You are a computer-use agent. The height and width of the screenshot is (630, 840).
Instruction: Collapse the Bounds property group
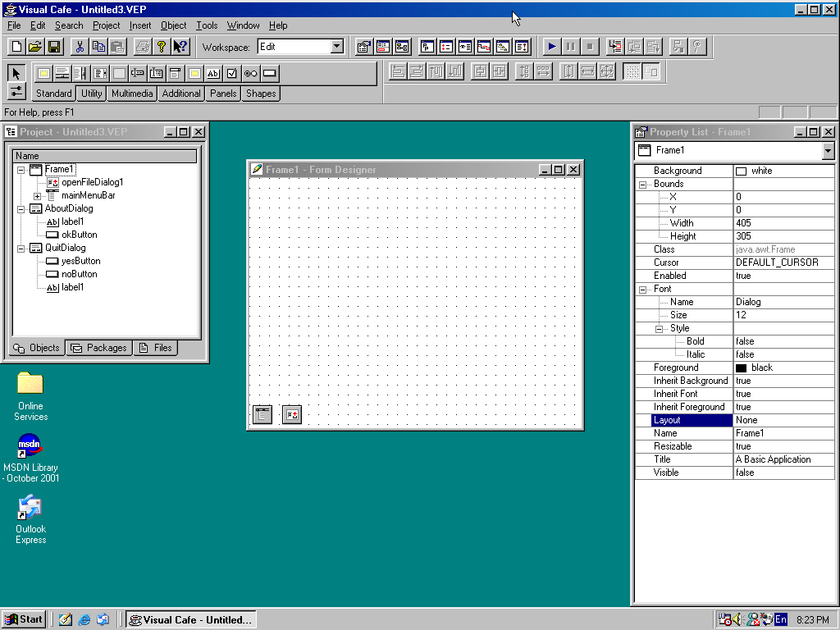point(642,185)
